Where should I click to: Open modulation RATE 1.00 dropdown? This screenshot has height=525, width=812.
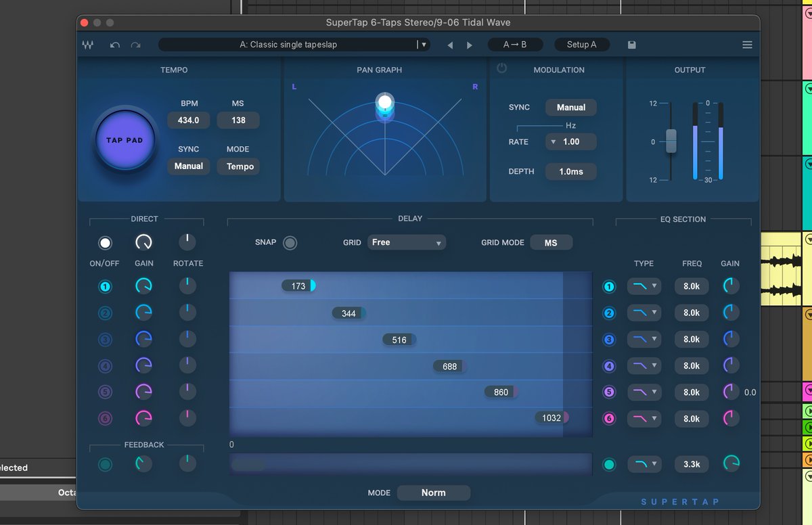pos(571,142)
